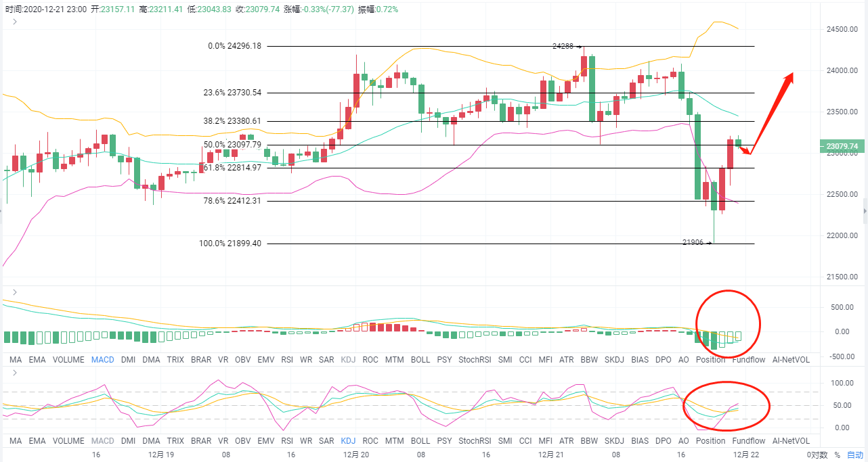Viewport: 868px width, 462px height.
Task: Click the blue highlighted MACD indicator tab
Action: coord(103,360)
